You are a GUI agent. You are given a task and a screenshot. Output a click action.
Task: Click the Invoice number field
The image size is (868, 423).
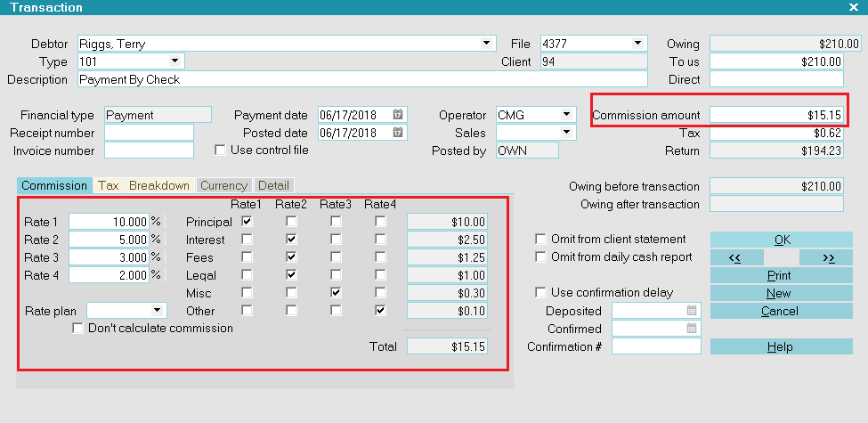coord(149,150)
